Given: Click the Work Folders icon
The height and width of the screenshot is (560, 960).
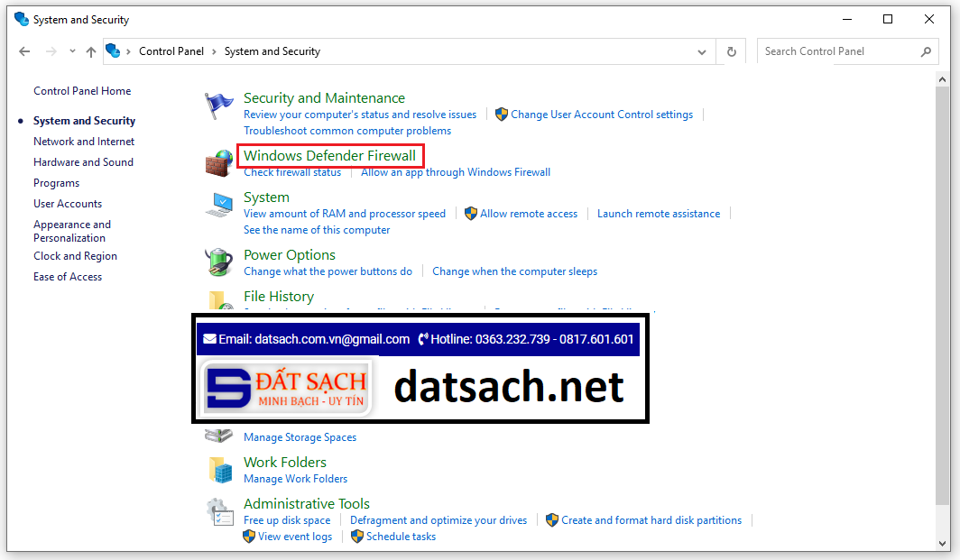Looking at the screenshot, I should 218,470.
